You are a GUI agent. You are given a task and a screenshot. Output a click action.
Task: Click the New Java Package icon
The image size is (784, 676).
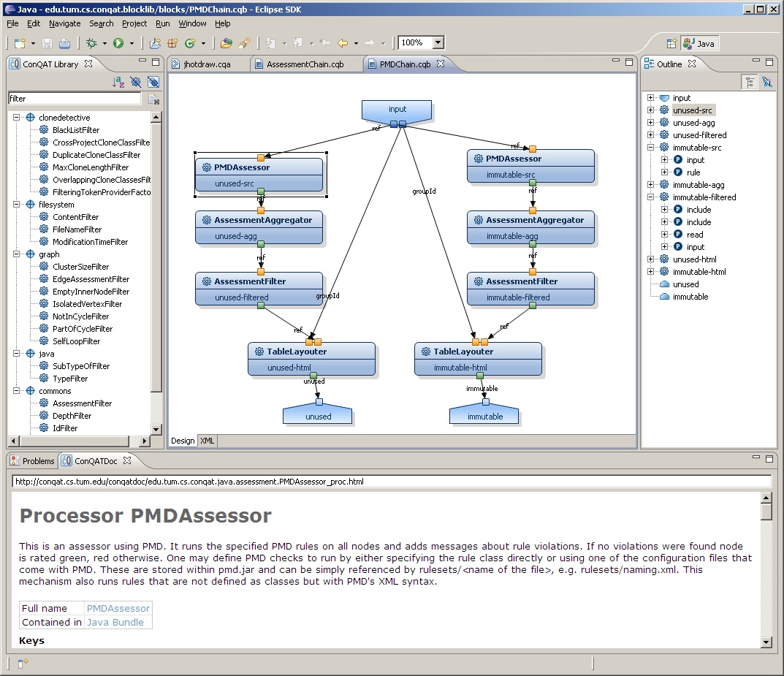172,44
